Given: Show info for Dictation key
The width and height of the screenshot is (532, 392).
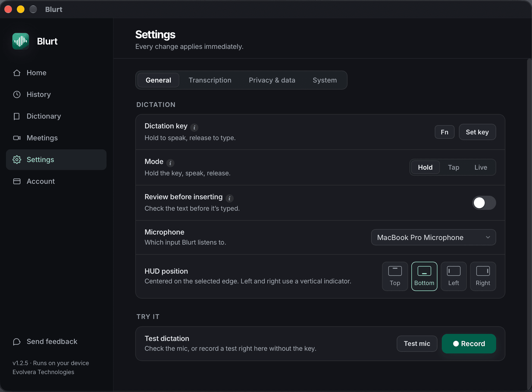Looking at the screenshot, I should [194, 127].
